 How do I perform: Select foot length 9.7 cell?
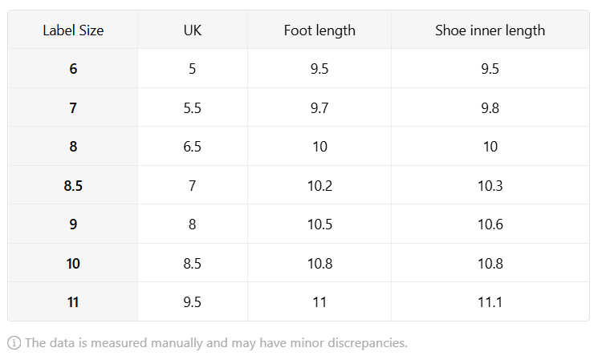pyautogui.click(x=319, y=107)
